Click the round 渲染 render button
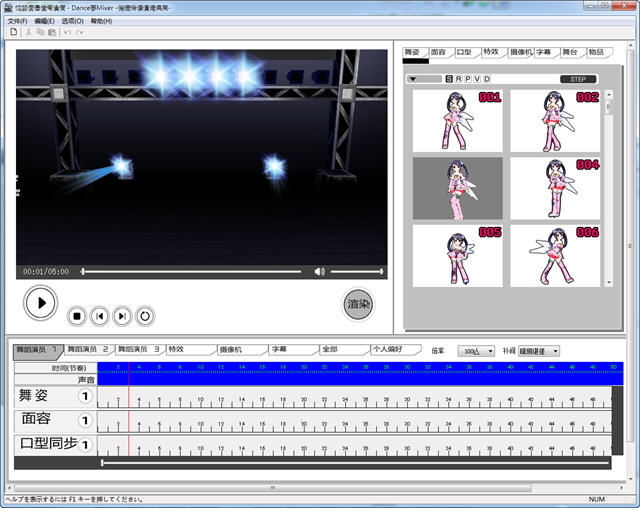This screenshot has width=640, height=508. [358, 303]
